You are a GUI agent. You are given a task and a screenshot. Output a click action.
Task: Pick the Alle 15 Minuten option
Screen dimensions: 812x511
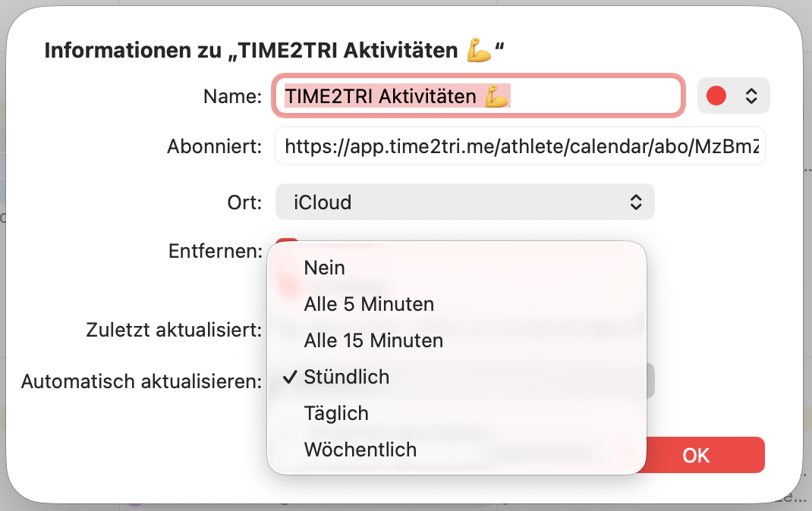[x=373, y=340]
